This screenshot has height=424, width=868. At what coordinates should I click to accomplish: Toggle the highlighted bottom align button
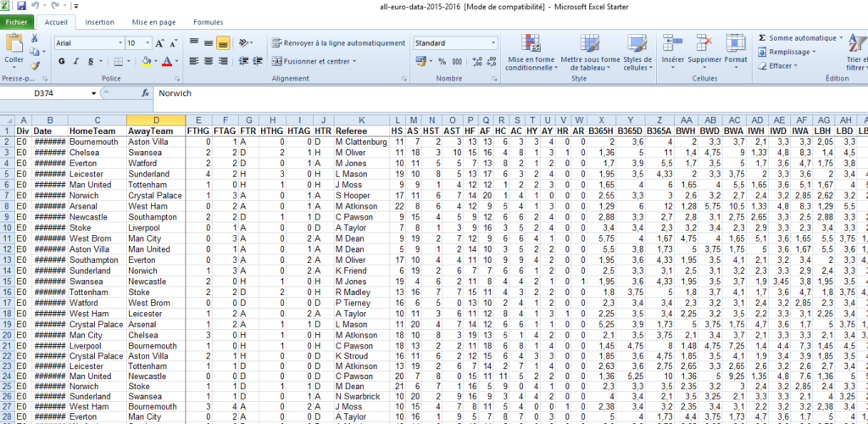pos(224,42)
